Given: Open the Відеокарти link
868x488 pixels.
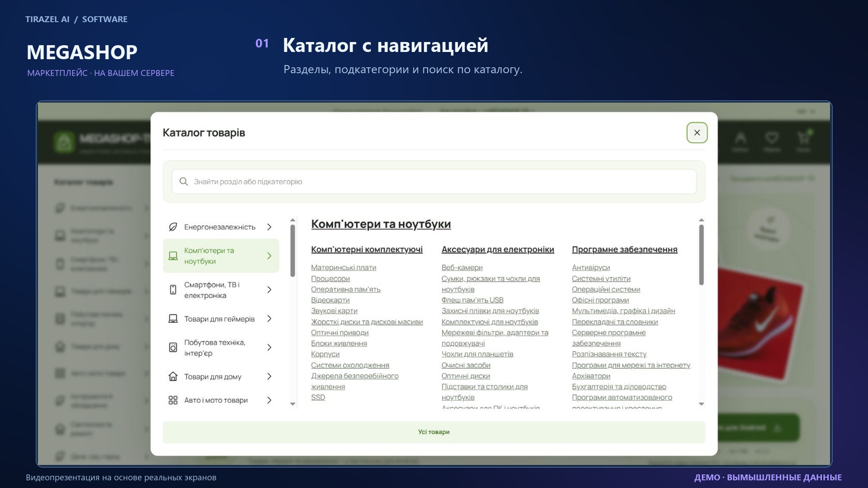Looking at the screenshot, I should pyautogui.click(x=330, y=300).
